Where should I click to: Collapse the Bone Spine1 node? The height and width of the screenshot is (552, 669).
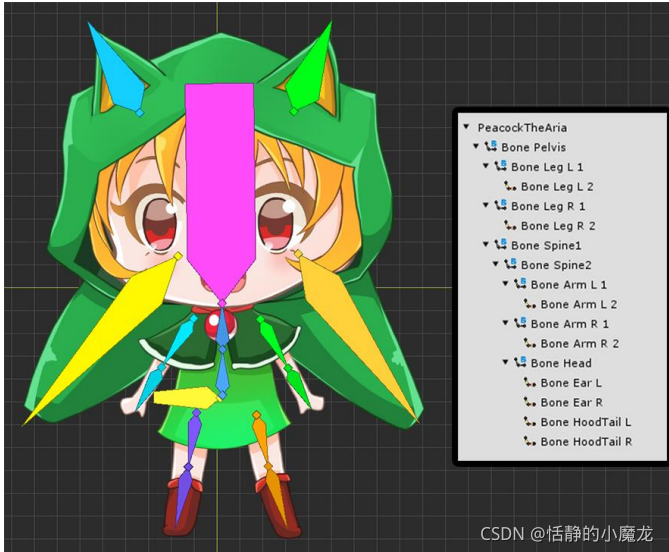point(486,244)
